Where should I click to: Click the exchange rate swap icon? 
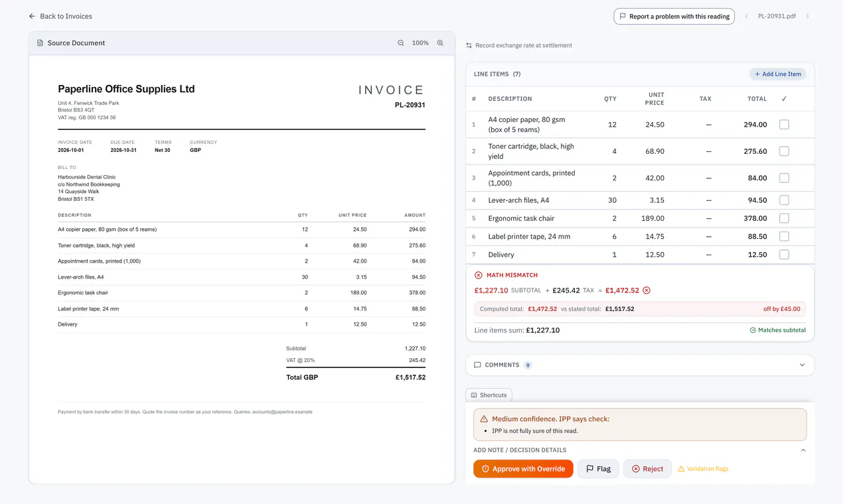[469, 46]
